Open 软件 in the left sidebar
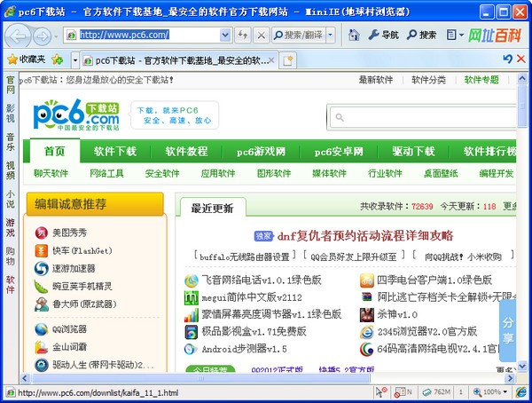This screenshot has width=532, height=403. (11, 284)
